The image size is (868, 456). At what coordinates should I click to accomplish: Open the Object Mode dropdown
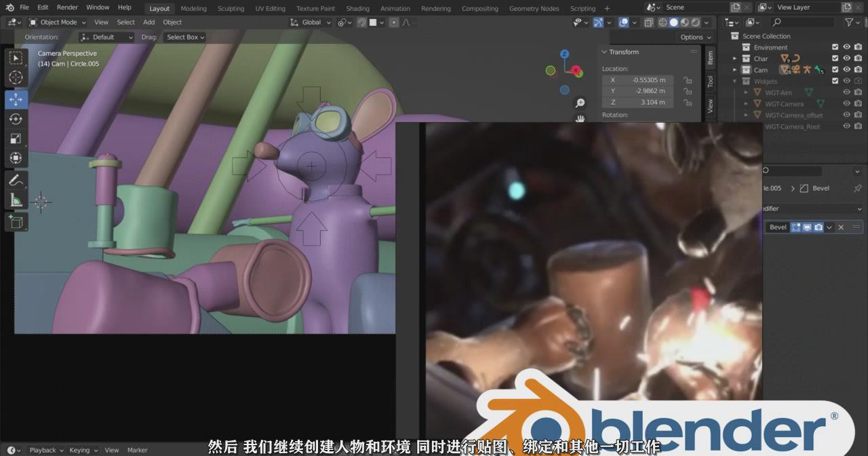[x=58, y=22]
